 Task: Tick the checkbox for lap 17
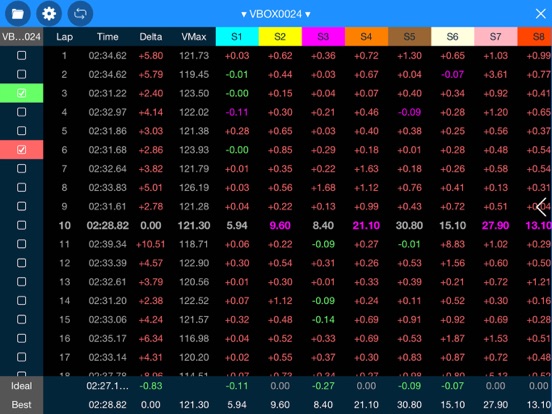[21, 357]
